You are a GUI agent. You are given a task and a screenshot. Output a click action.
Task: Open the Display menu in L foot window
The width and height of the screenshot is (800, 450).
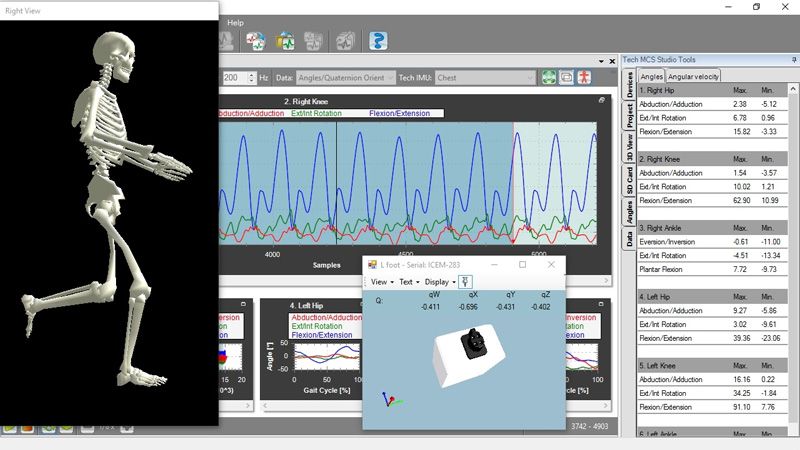pos(439,282)
